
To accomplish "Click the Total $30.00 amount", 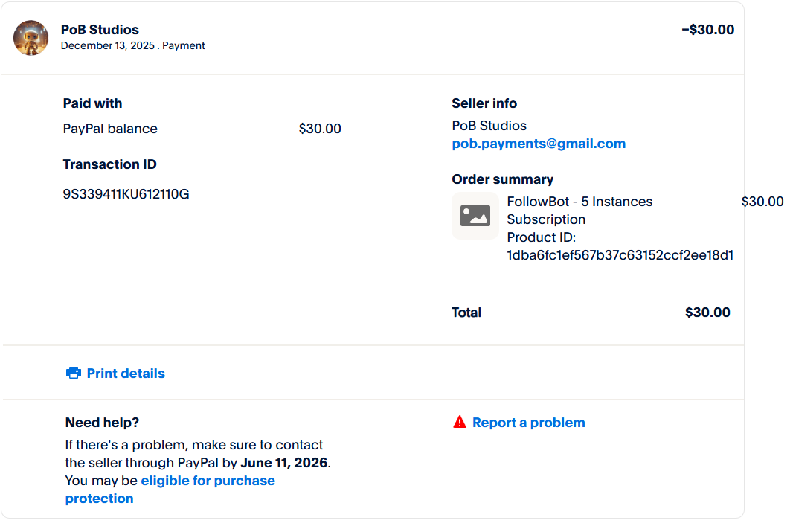I will 707,313.
